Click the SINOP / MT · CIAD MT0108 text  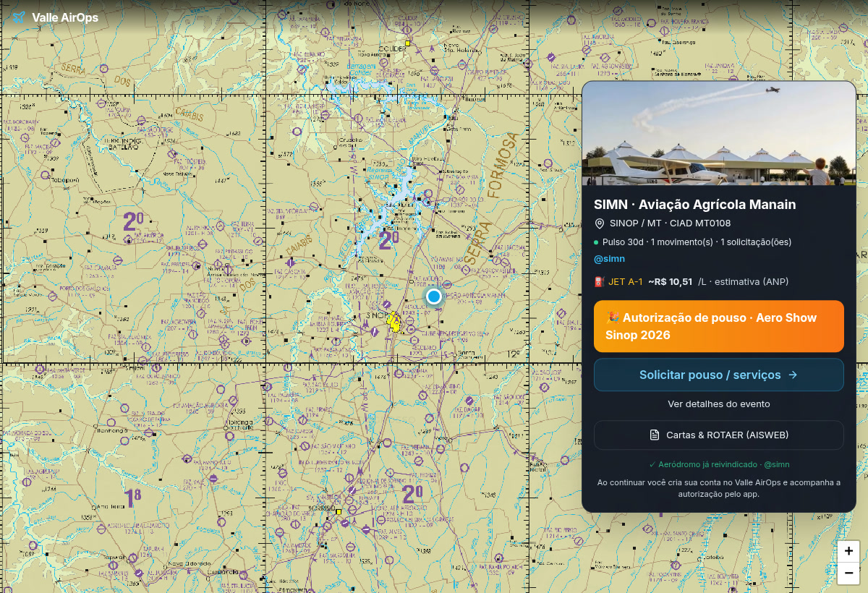coord(670,223)
